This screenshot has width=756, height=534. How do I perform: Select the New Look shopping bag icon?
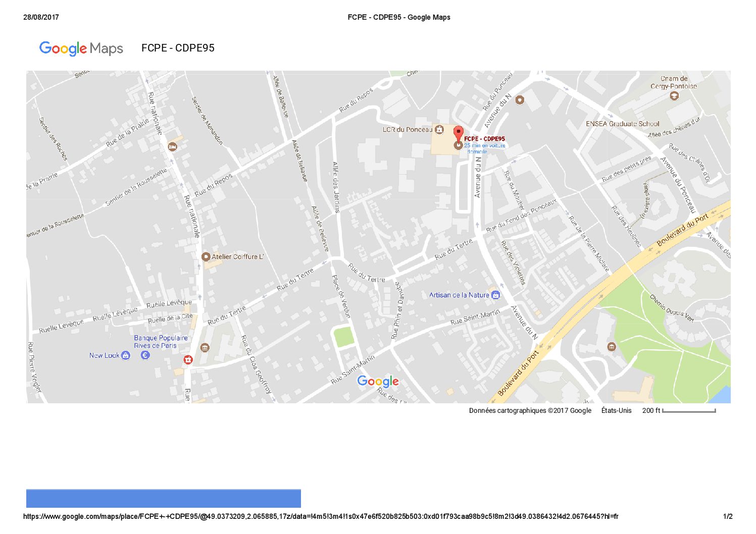coord(126,355)
